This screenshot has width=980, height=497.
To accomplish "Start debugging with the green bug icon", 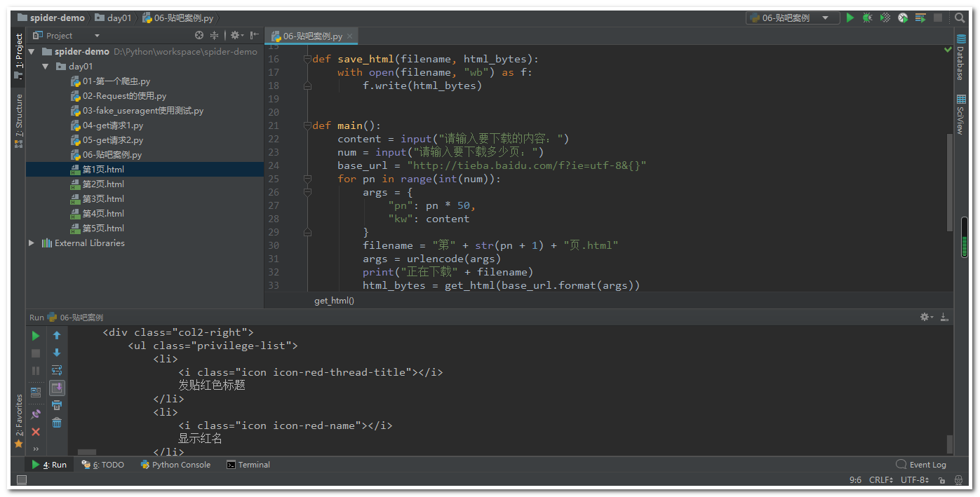I will click(x=868, y=18).
